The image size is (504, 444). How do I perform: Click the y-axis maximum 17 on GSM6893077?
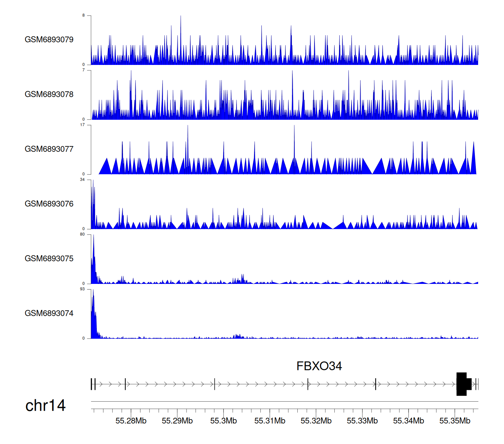point(82,125)
